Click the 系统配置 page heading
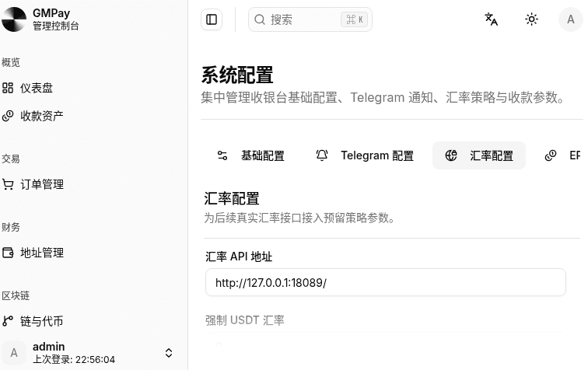Viewport: 588px width, 370px height. click(x=237, y=75)
